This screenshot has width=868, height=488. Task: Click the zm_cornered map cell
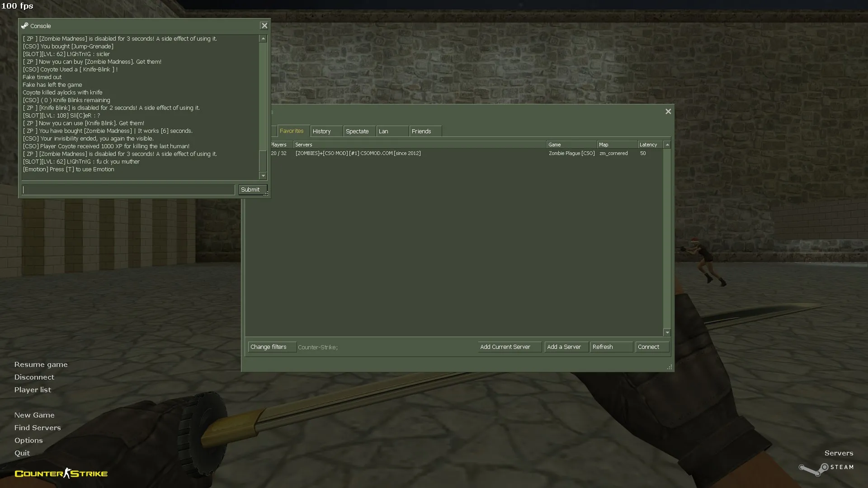pos(613,154)
